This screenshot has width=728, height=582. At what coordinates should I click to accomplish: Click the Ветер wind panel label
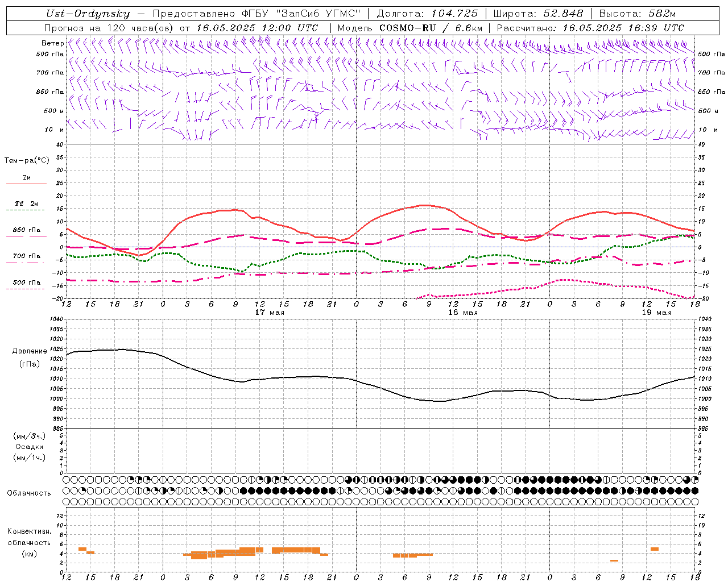(52, 43)
